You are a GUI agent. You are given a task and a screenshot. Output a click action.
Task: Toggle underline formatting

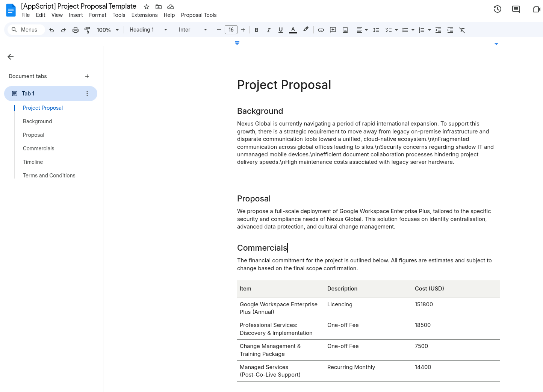(280, 30)
